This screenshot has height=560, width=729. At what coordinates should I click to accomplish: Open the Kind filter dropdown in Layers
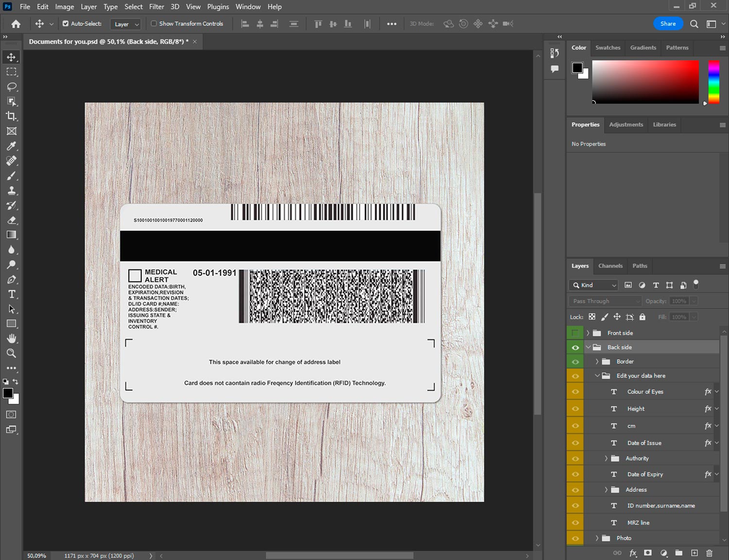click(593, 285)
